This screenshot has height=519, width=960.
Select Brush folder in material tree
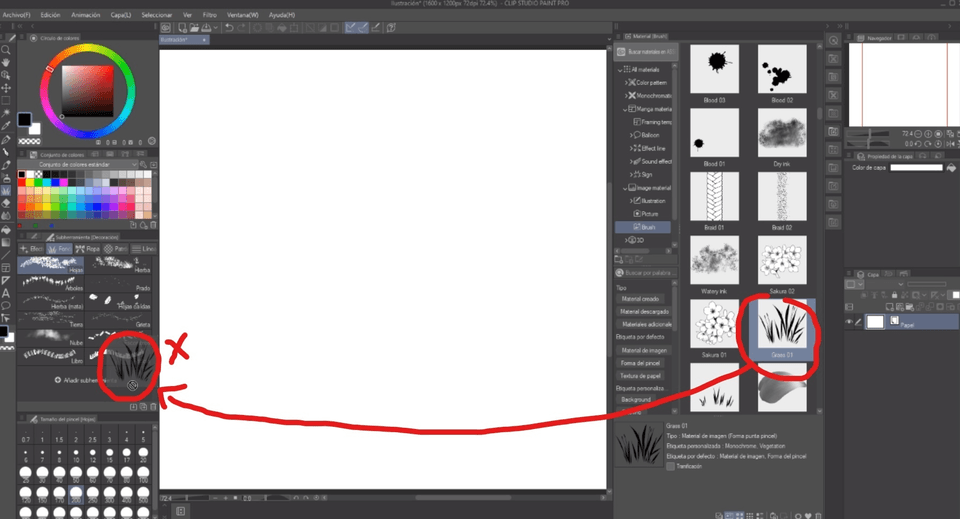click(x=643, y=227)
